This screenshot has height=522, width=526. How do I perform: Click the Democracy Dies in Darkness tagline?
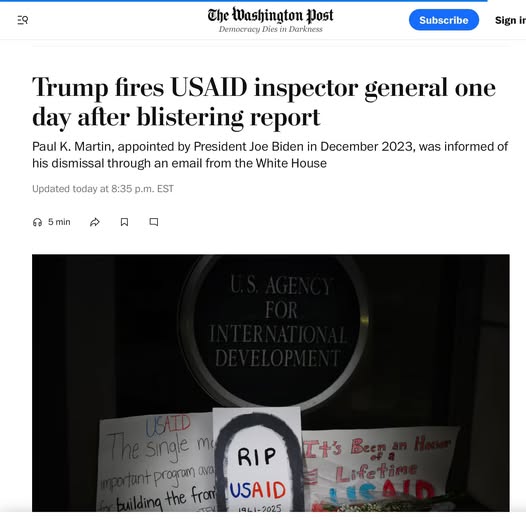[x=271, y=29]
